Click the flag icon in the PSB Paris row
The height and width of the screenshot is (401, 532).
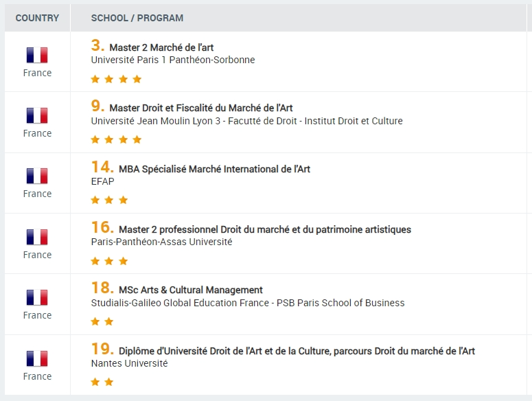tap(37, 297)
